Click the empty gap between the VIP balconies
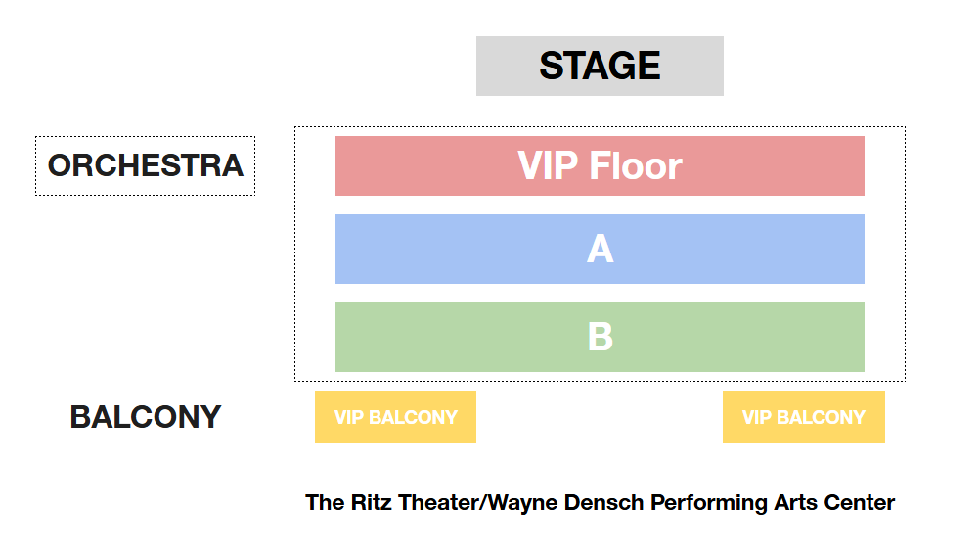Viewport: 980px width, 553px height. pyautogui.click(x=600, y=417)
